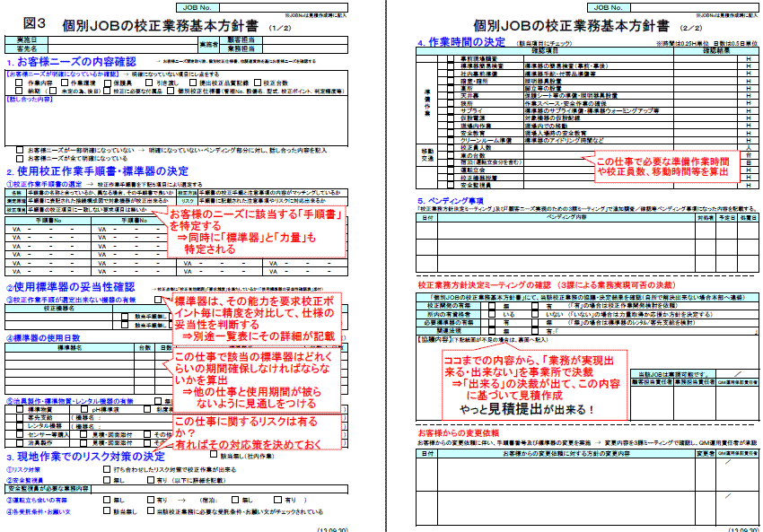Click the 図3 figure label
Viewport: 763px width, 532px height.
tap(34, 23)
